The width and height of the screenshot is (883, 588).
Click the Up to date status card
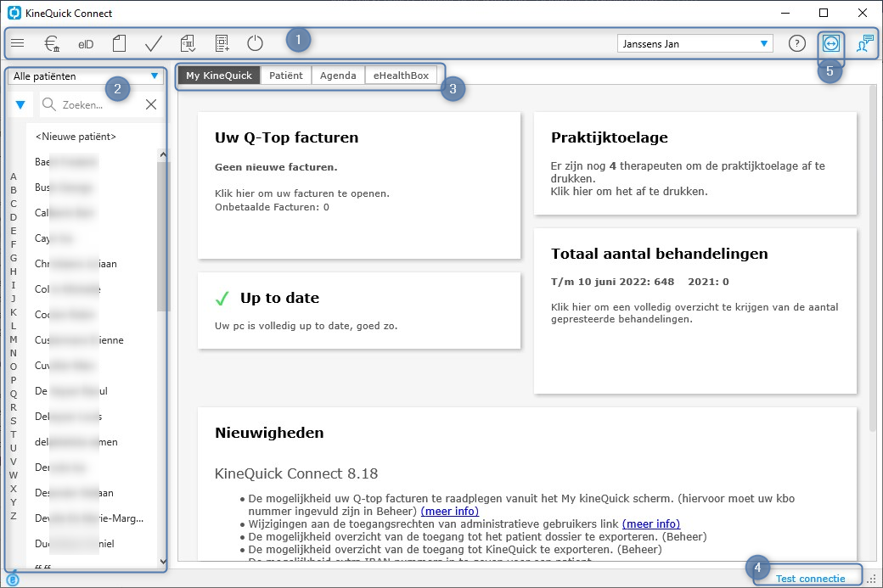pyautogui.click(x=359, y=311)
